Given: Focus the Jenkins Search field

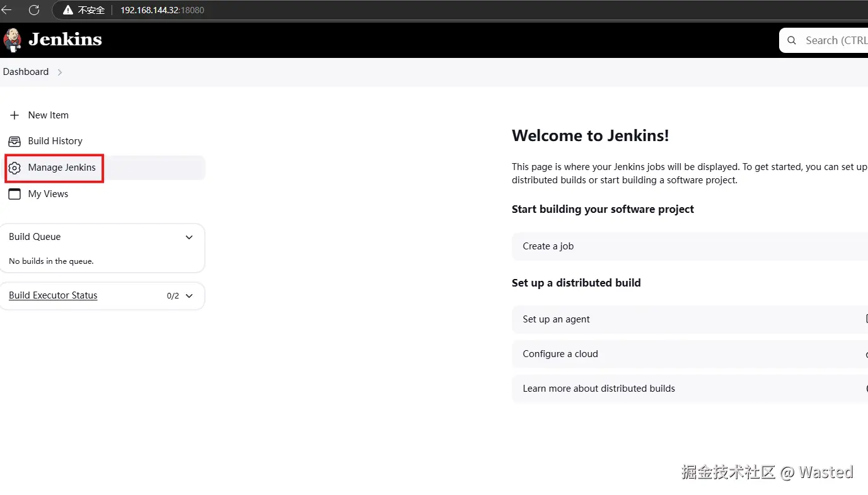Looking at the screenshot, I should (x=824, y=40).
